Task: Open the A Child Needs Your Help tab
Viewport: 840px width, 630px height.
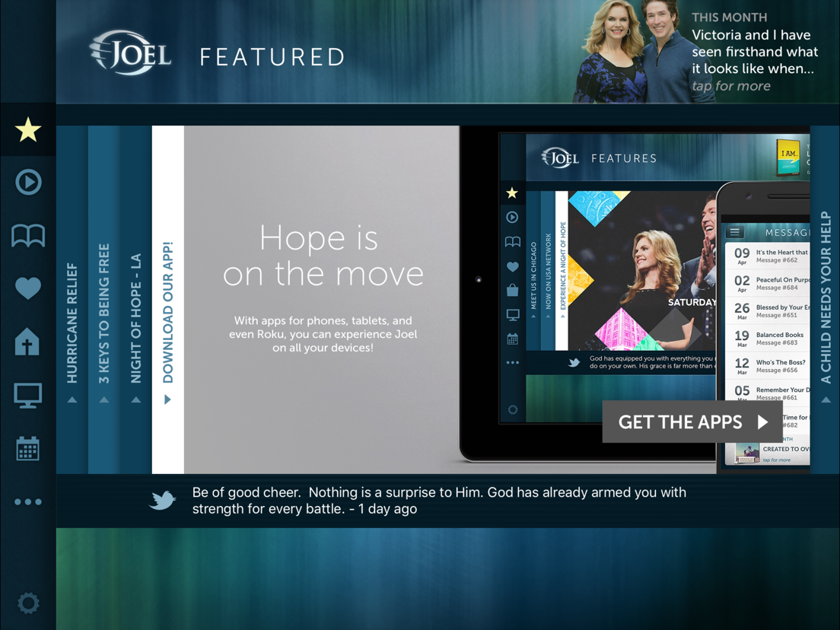Action: (x=825, y=300)
